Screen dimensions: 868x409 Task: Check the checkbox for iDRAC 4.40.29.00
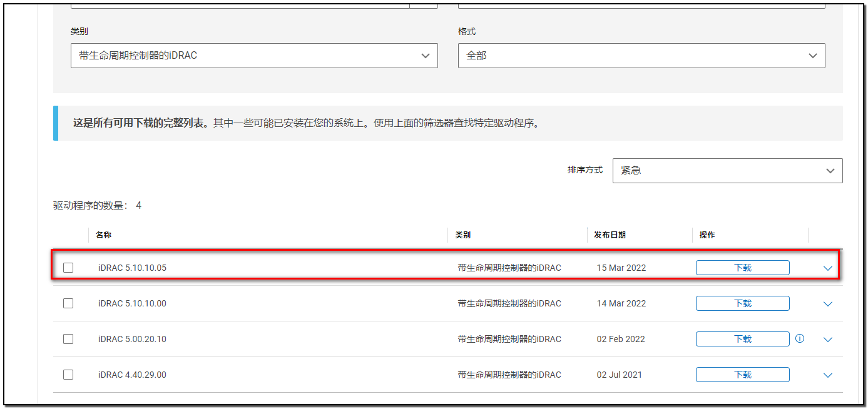[69, 374]
